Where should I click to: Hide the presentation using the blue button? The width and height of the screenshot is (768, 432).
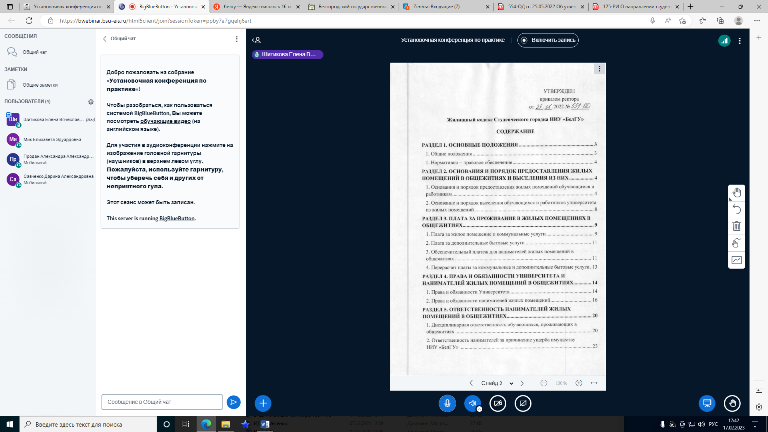[x=707, y=402]
